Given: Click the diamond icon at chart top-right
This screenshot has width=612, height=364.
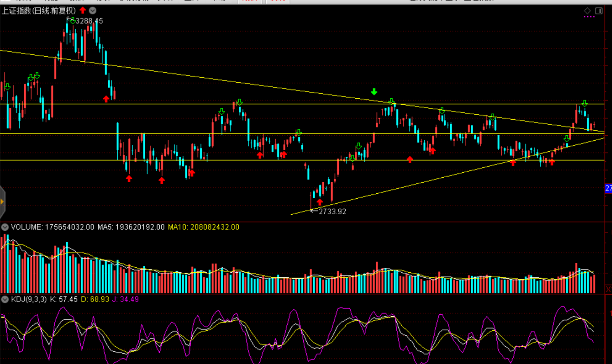Looking at the screenshot, I should (587, 11).
